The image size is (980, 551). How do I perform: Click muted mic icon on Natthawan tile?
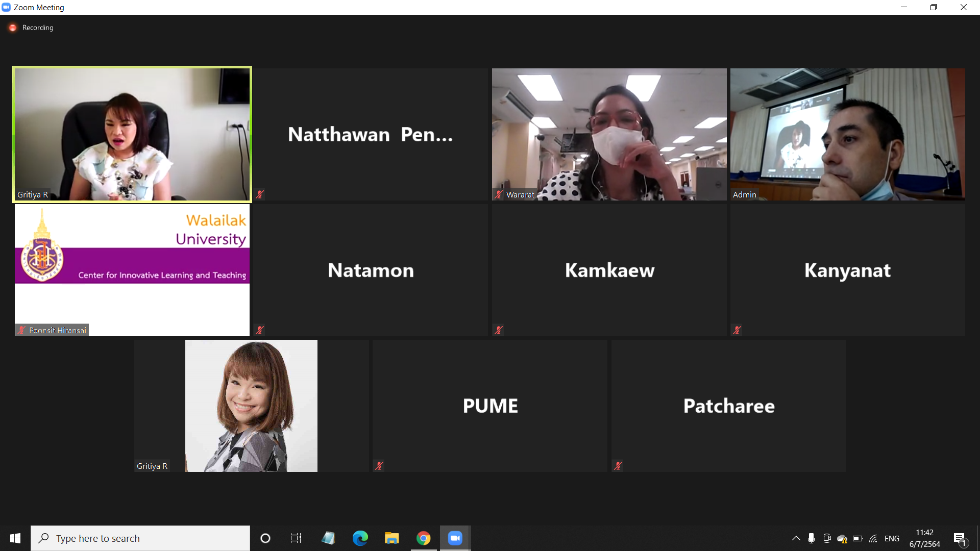click(260, 194)
